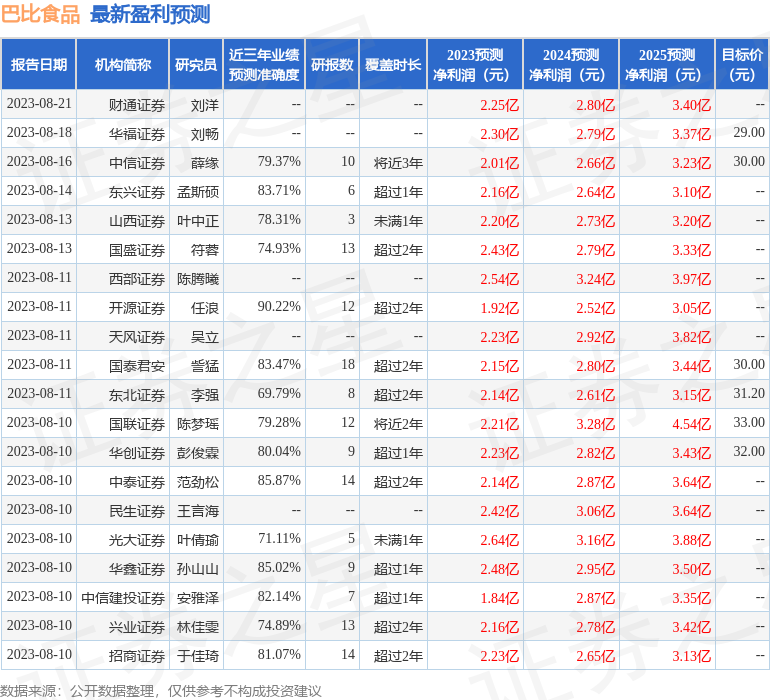Click researcher name 范劲松

(x=198, y=482)
